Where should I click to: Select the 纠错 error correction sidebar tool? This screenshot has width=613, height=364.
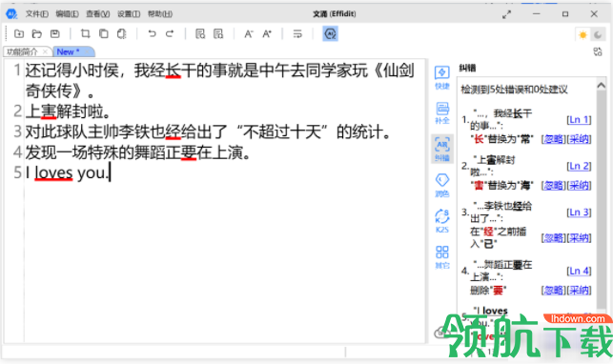click(442, 149)
